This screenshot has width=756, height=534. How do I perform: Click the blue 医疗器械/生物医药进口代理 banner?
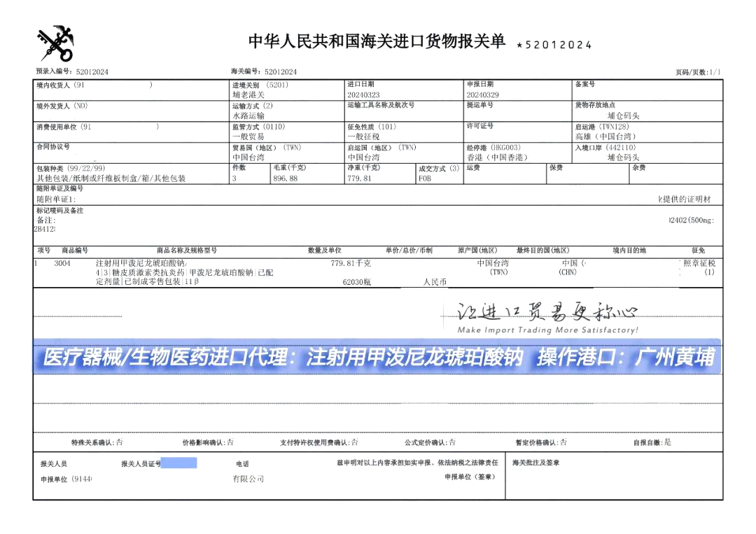377,358
